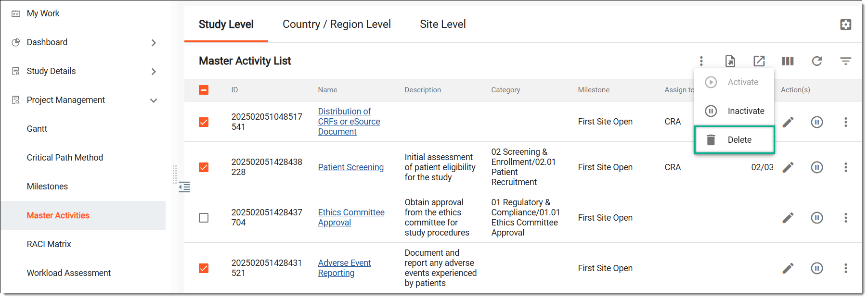Open Milestones in the sidebar

(x=47, y=187)
